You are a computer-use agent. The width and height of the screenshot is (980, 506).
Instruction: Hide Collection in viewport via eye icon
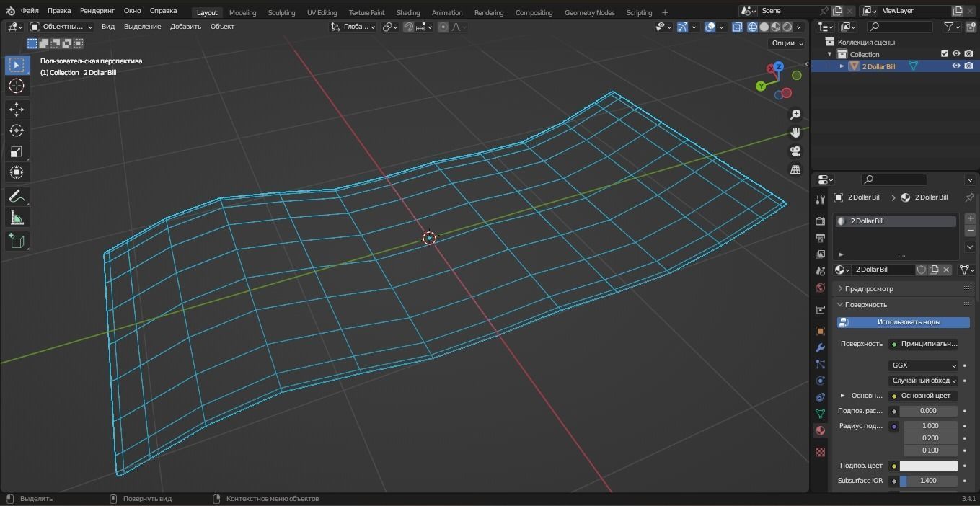point(956,54)
